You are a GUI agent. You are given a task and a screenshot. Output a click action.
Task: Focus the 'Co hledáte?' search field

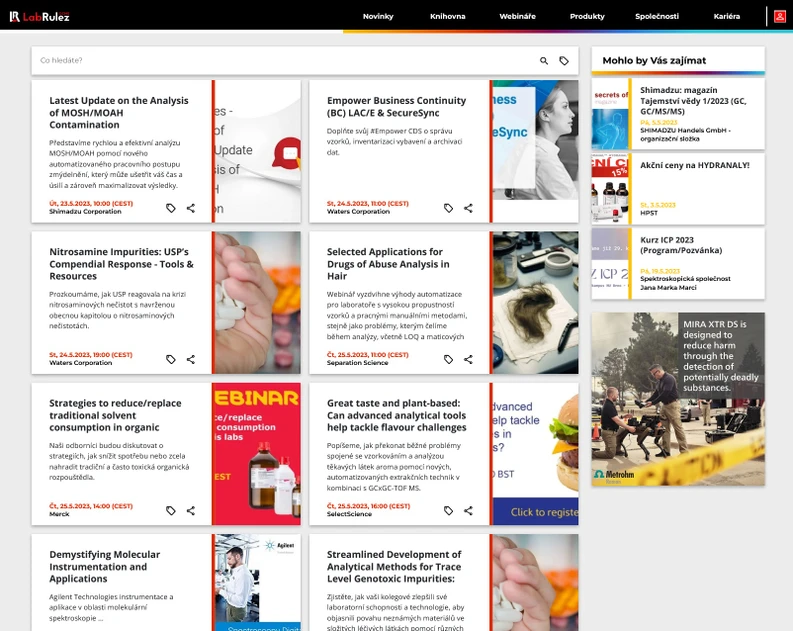tap(283, 61)
